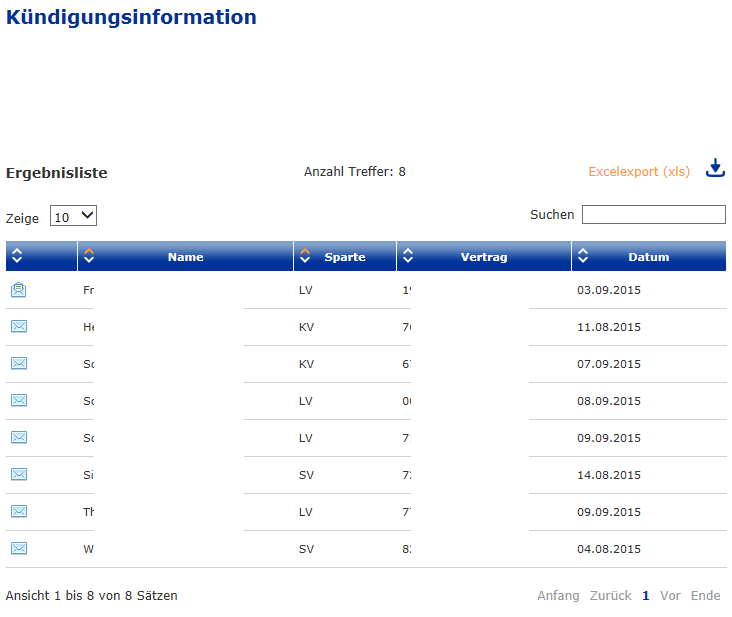
Task: Click the opened mail icon dated 03.09.2015
Action: [x=18, y=290]
